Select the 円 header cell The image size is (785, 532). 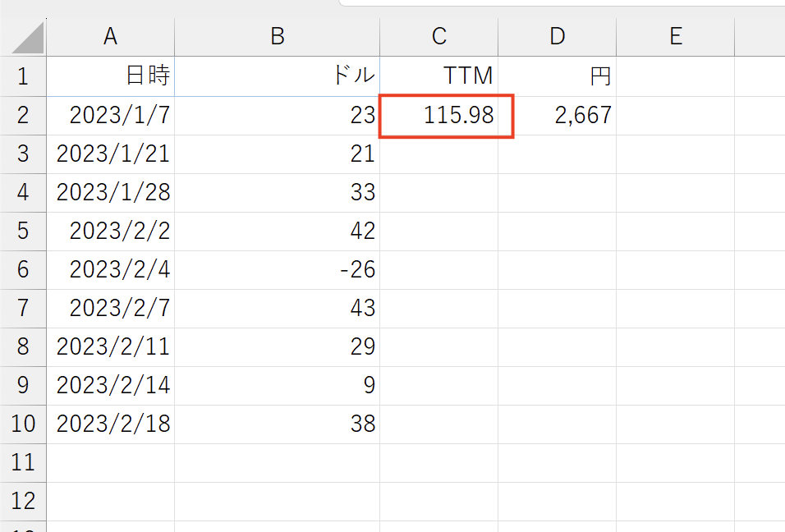(558, 76)
